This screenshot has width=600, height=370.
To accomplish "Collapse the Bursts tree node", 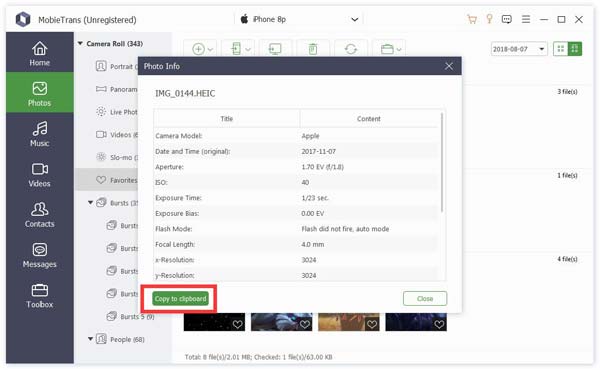I will (x=90, y=202).
